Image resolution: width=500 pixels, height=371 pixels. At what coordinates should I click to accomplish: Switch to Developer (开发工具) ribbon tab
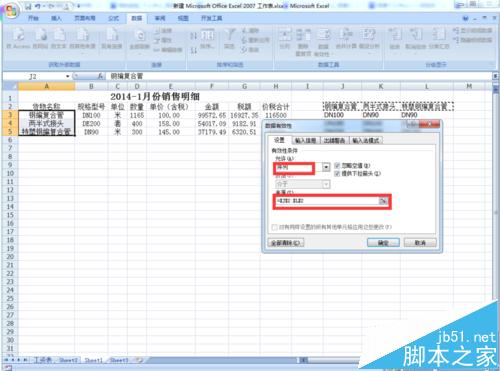(211, 18)
